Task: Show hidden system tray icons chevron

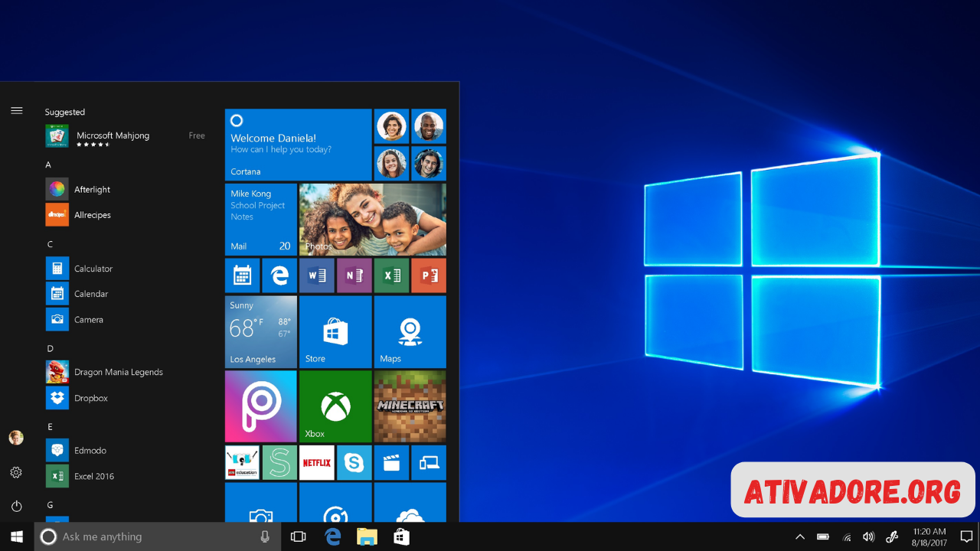Action: coord(800,536)
